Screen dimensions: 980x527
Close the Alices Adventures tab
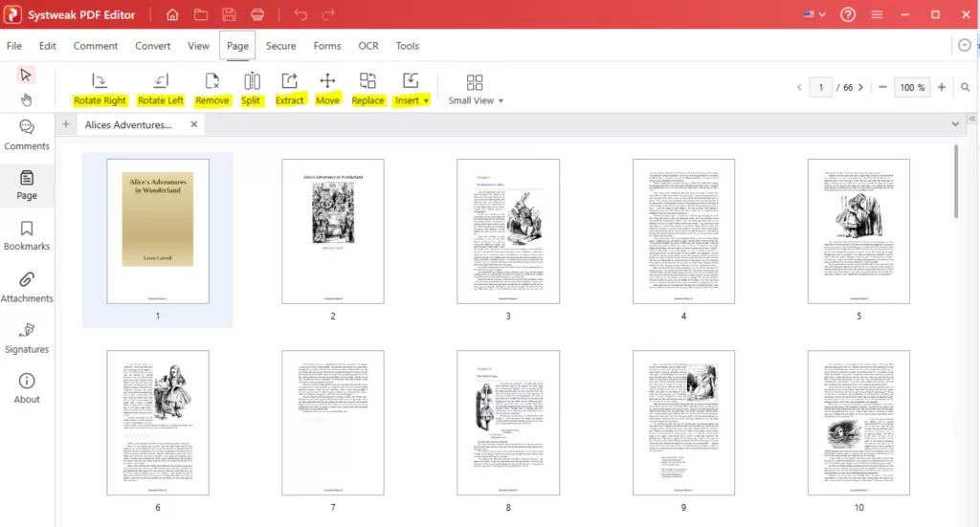(x=193, y=124)
